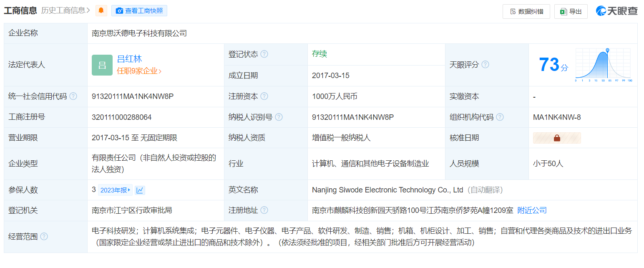Open 附近公司 nearby companies link
This screenshot has width=644, height=268.
point(532,210)
